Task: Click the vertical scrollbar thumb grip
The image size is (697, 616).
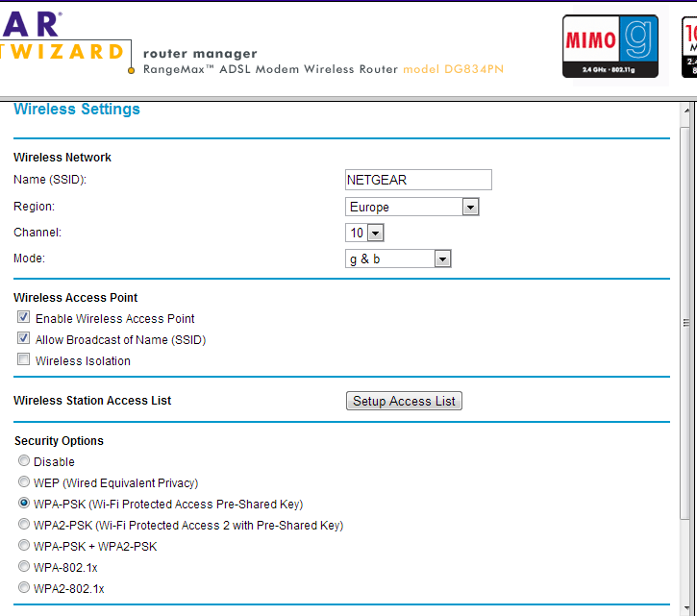Action: coord(686,323)
